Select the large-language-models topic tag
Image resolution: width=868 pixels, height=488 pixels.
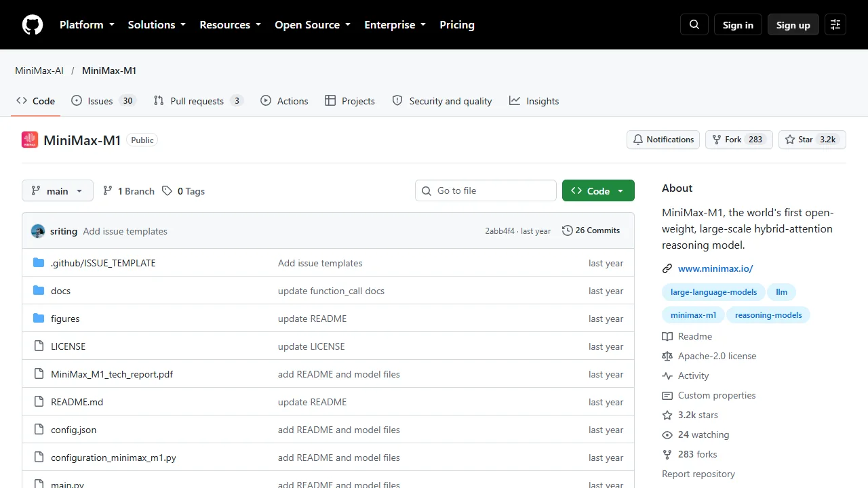click(713, 292)
